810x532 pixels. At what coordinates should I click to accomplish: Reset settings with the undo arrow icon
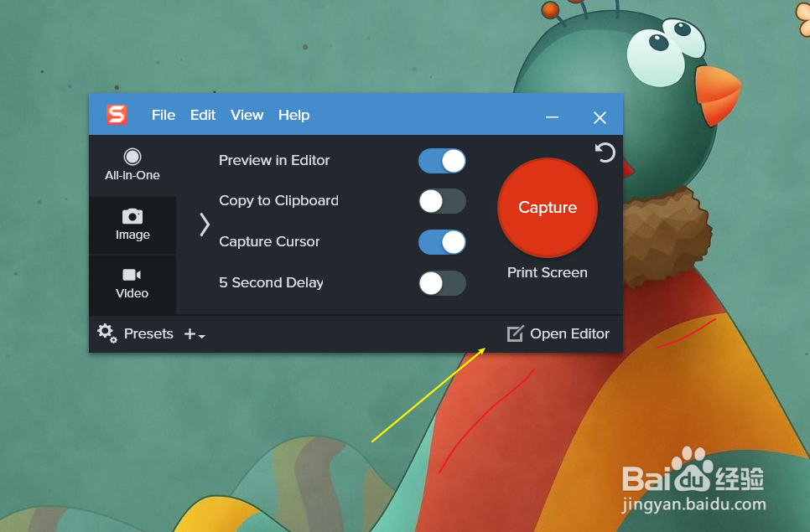point(605,152)
